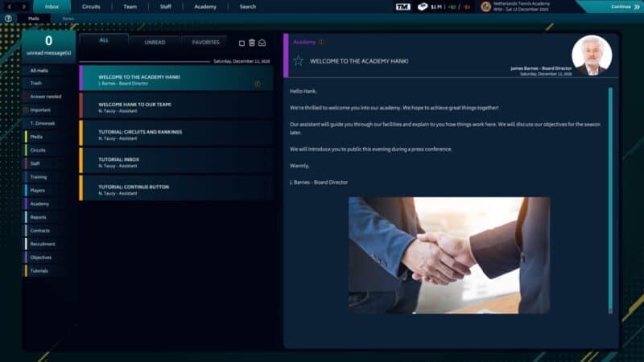Switch to the Mails sub-tab
This screenshot has width=644, height=362.
[34, 19]
